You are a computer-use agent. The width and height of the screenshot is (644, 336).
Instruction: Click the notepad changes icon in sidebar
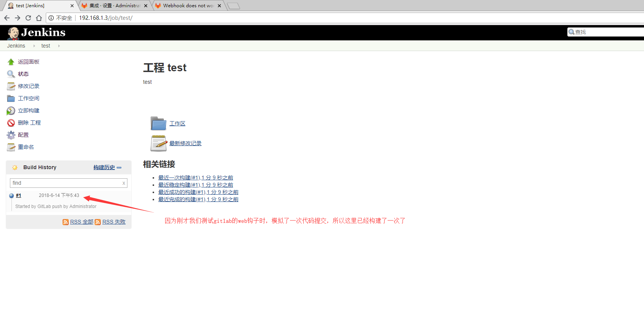coord(11,86)
